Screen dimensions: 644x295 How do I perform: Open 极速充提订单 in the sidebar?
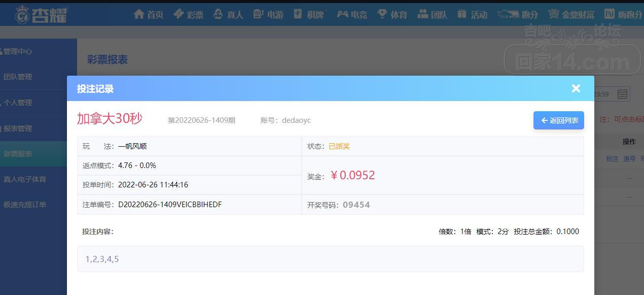(x=25, y=205)
